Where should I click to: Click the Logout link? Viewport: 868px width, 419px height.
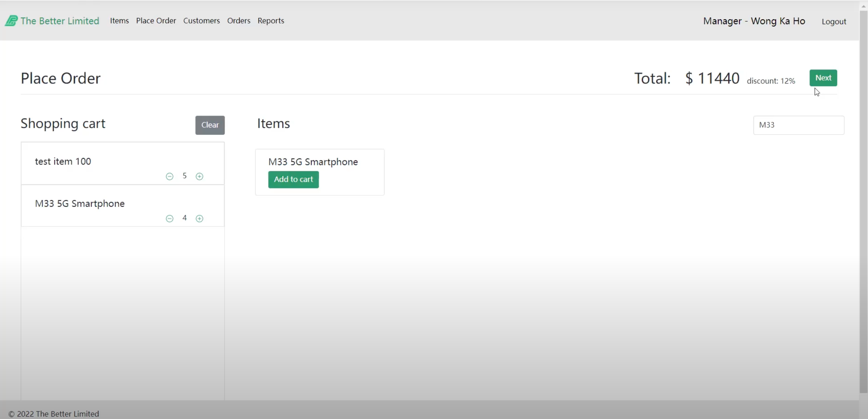[833, 21]
